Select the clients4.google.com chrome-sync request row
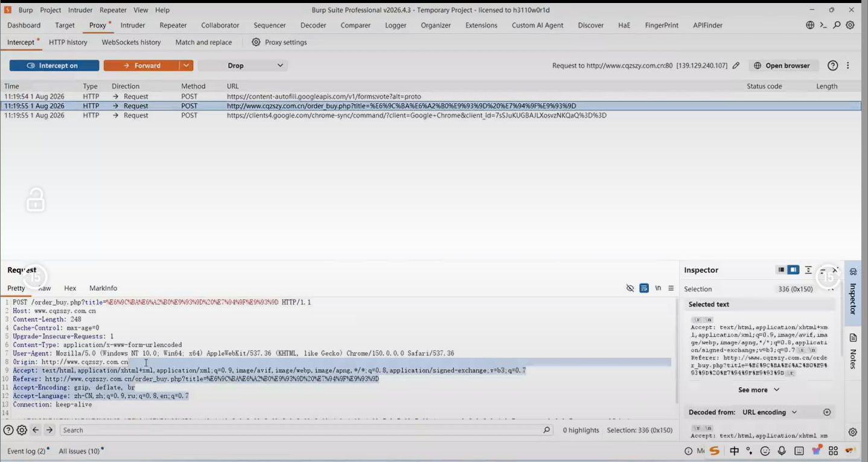This screenshot has height=462, width=868. [432, 115]
